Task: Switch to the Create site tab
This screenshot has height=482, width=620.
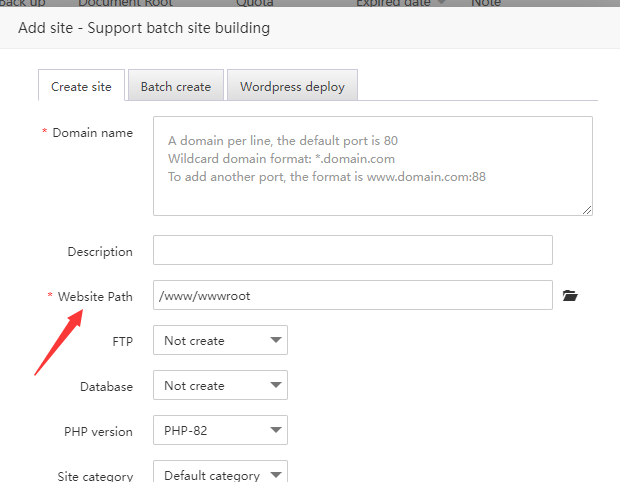Action: (x=81, y=86)
